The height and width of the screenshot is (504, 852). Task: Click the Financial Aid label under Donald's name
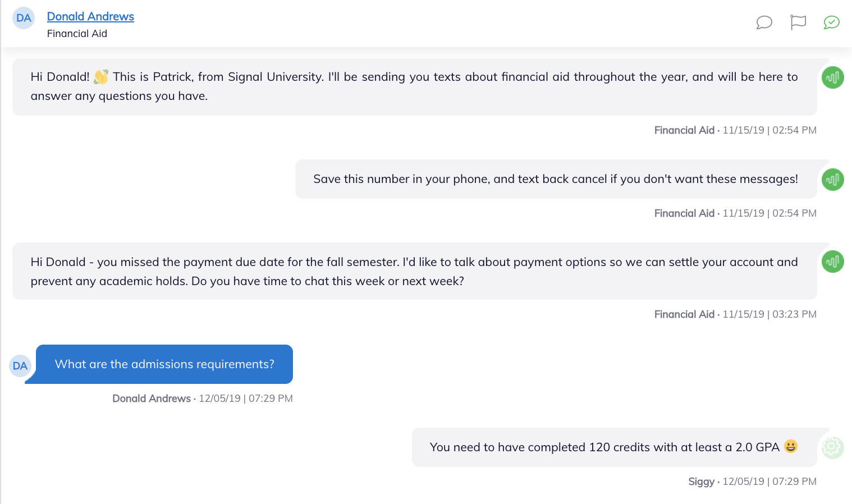point(77,34)
